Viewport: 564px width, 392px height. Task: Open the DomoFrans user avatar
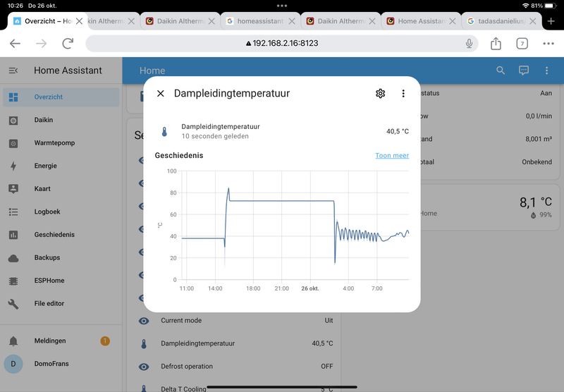point(13,364)
